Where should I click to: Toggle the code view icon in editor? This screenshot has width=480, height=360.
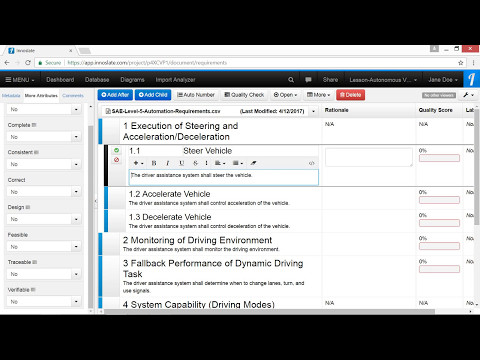coord(312,163)
